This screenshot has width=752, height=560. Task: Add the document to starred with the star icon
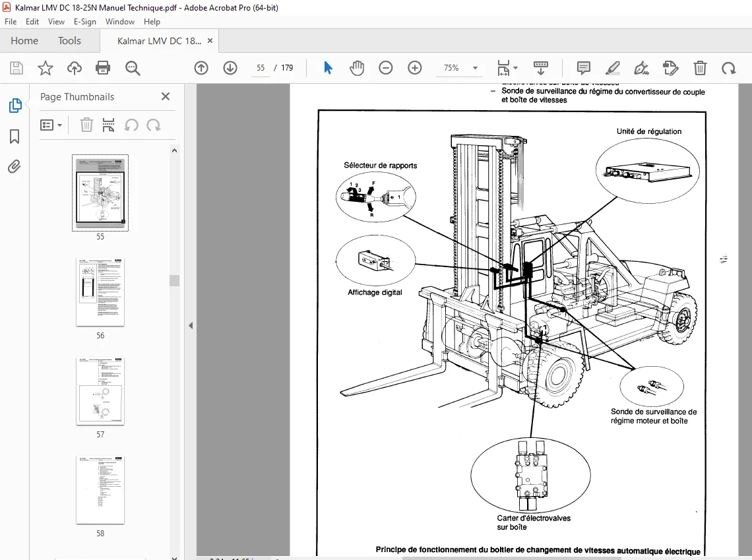(45, 68)
